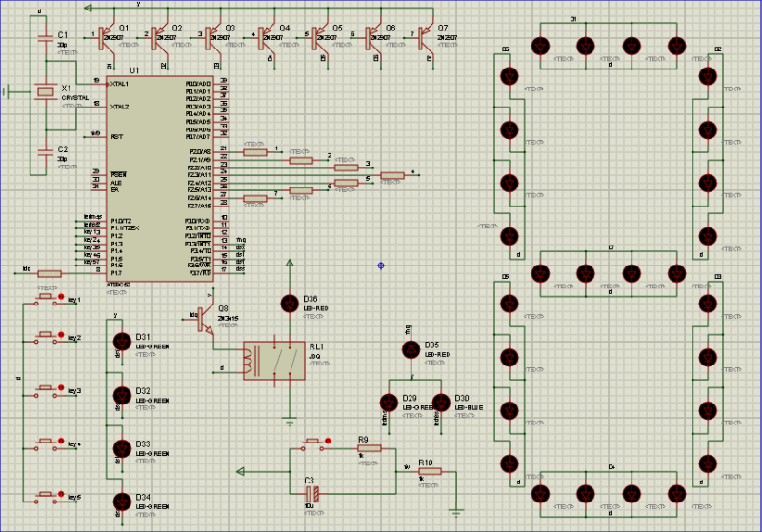This screenshot has height=532, width=762.
Task: Click capacitor C2 near the crystal
Action: (44, 150)
